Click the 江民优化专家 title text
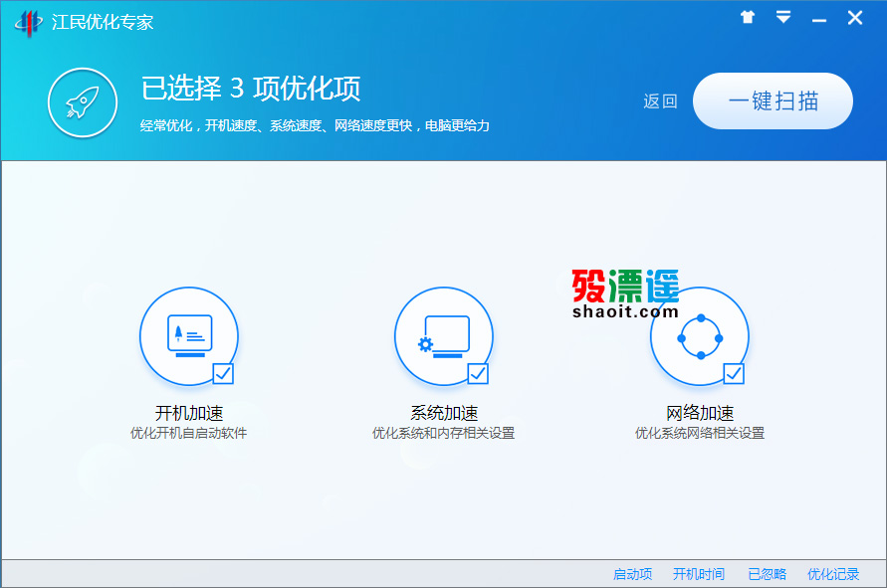 [103, 22]
